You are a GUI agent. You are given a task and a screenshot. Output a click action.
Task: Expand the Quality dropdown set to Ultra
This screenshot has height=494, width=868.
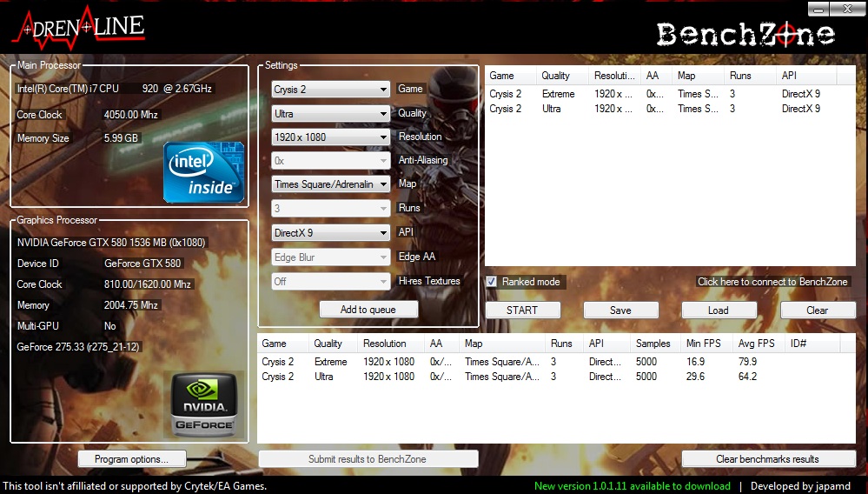(330, 113)
